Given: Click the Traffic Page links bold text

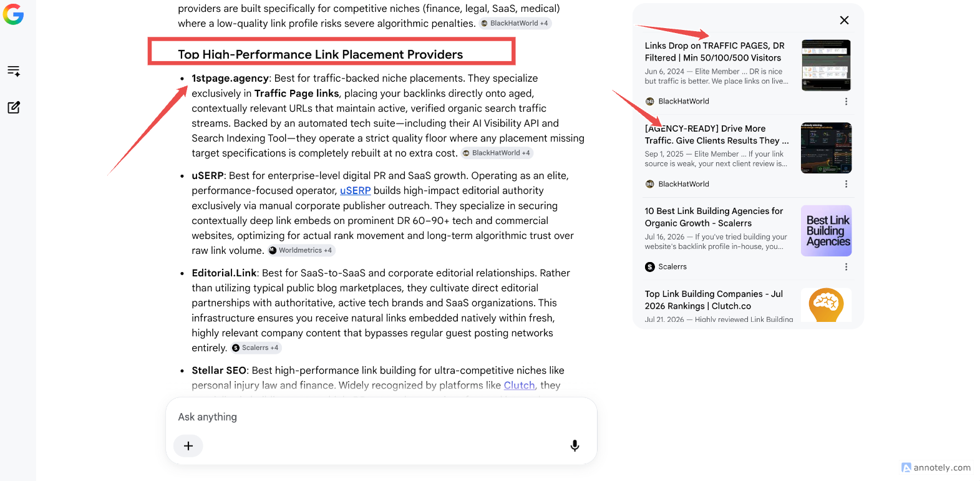Looking at the screenshot, I should click(x=297, y=94).
